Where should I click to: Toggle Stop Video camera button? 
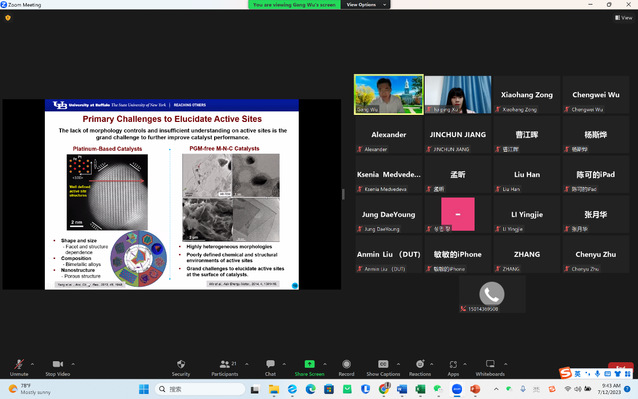pos(58,364)
